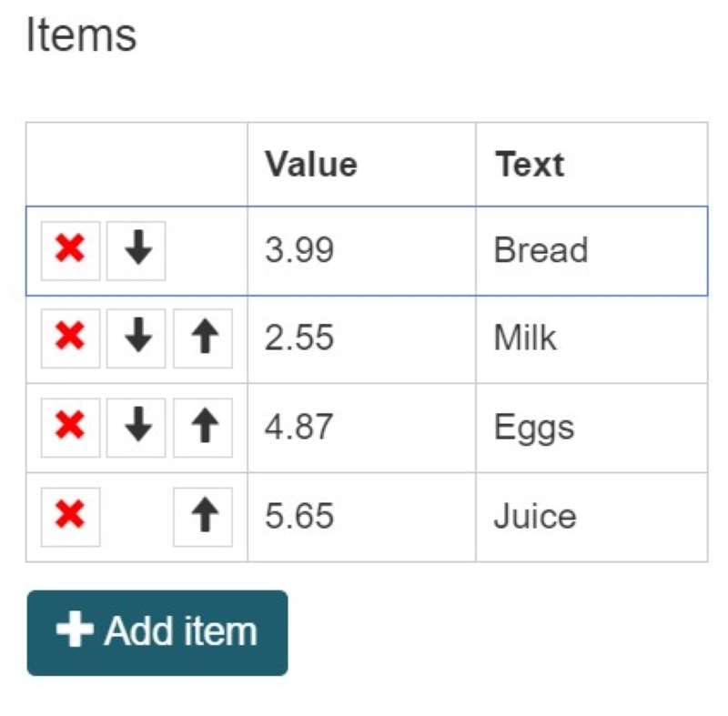
Task: Delete the Juice row
Action: 71,515
